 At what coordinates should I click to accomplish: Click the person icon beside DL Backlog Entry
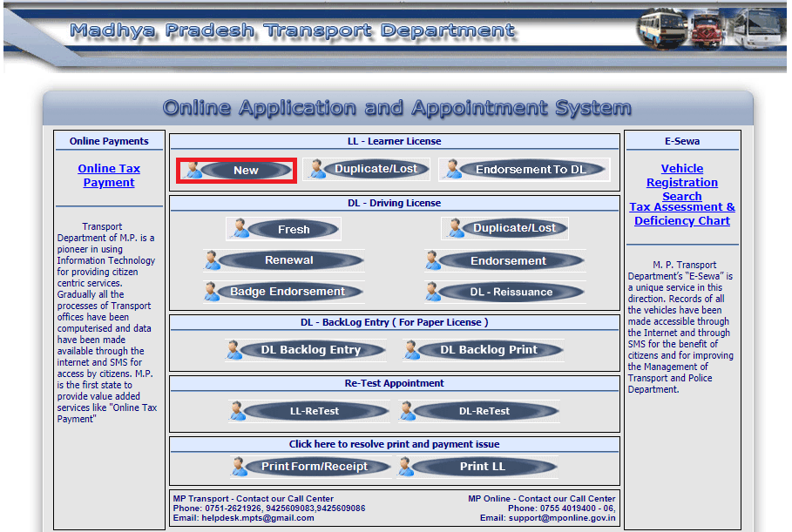point(234,349)
